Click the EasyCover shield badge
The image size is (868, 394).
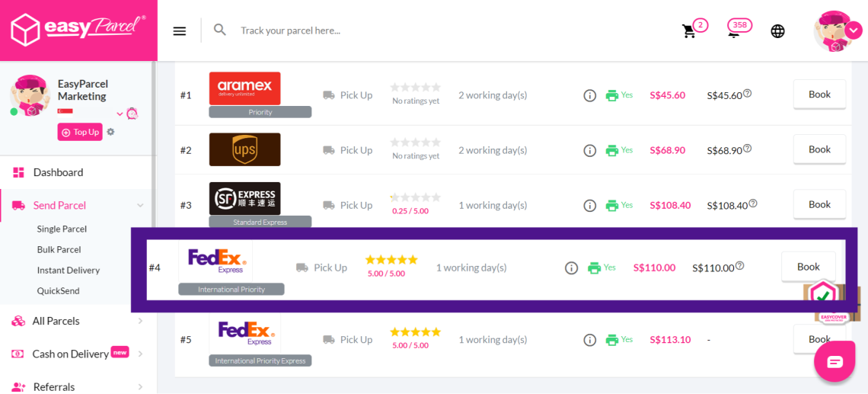(822, 295)
